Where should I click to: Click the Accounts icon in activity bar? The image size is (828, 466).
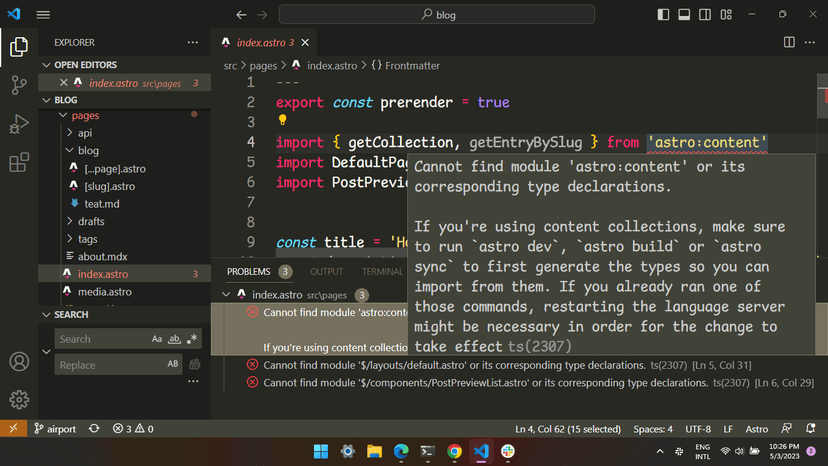click(18, 362)
